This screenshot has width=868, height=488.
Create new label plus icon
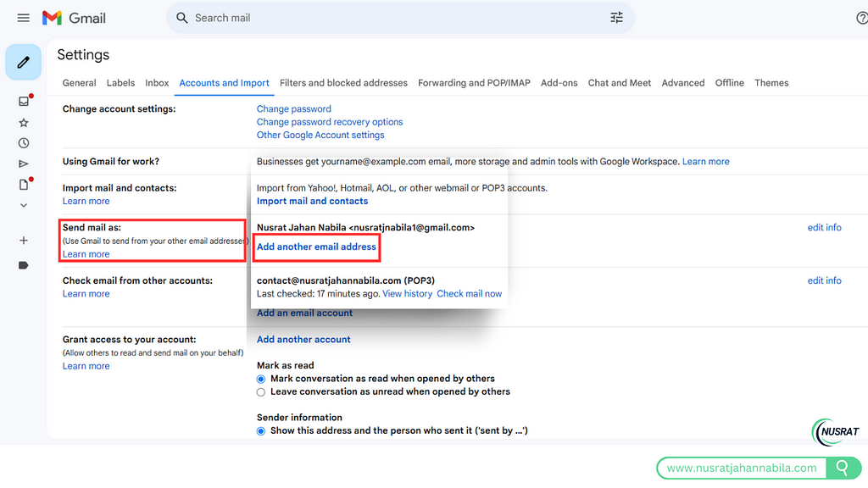click(23, 240)
